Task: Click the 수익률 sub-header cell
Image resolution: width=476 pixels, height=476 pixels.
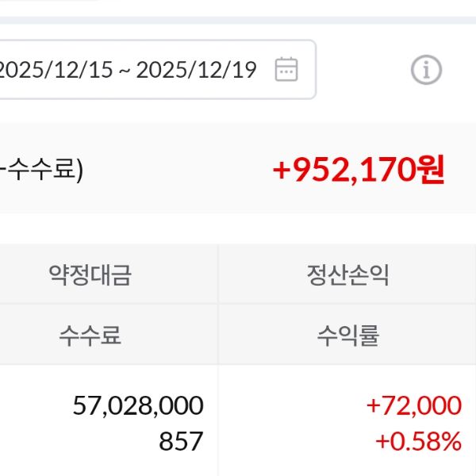Action: click(347, 336)
